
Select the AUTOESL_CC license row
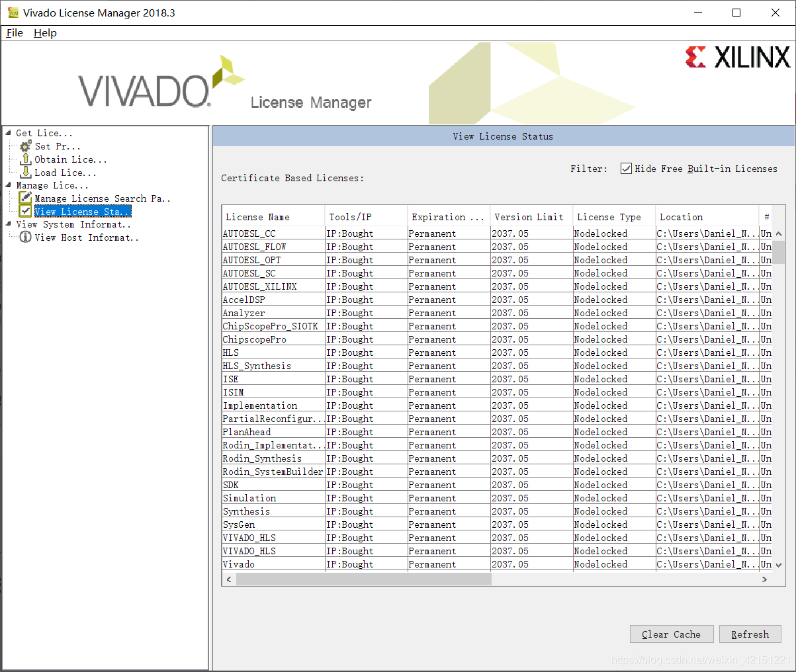pyautogui.click(x=497, y=233)
